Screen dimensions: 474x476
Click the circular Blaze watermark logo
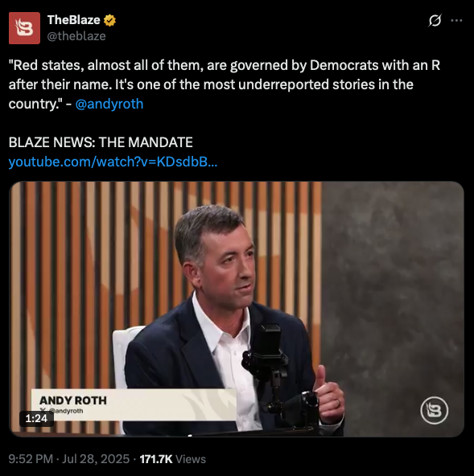tap(435, 410)
